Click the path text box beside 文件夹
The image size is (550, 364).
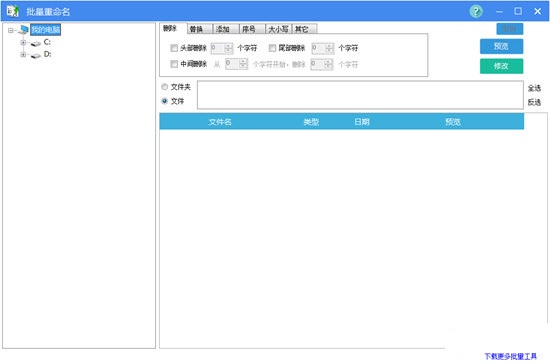tap(360, 95)
